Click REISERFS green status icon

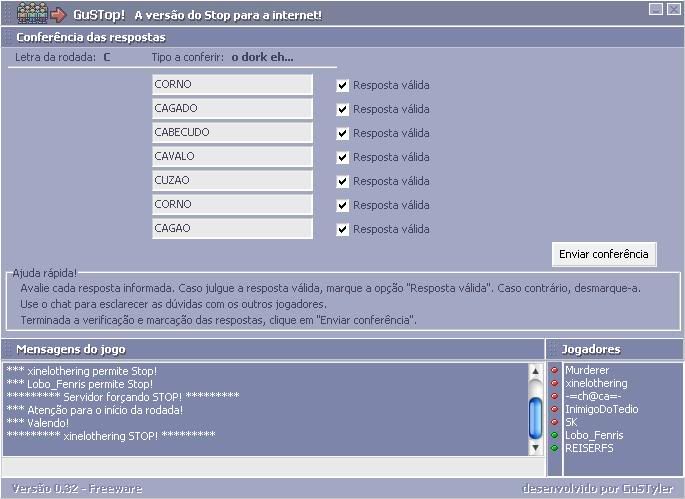pos(554,448)
